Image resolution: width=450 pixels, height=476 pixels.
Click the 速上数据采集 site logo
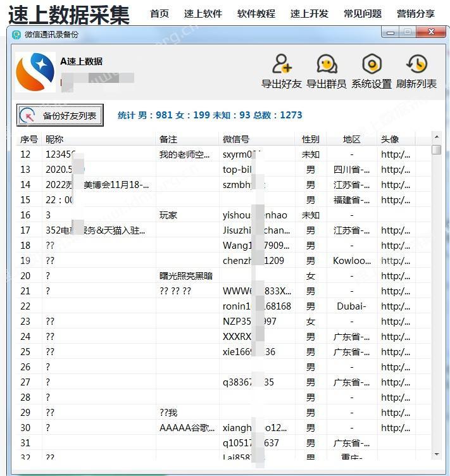69,15
